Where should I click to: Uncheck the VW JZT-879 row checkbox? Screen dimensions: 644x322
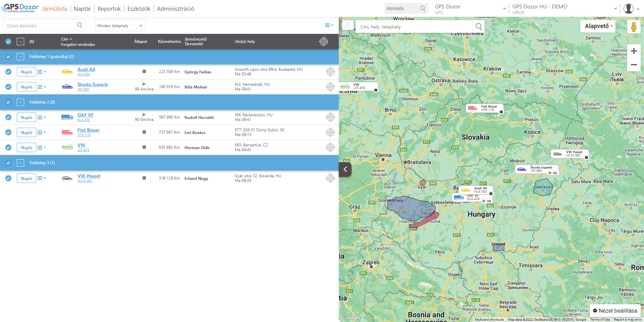[8, 147]
